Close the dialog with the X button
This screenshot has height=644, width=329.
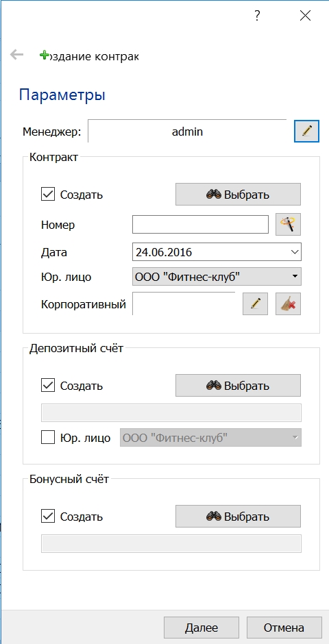coord(305,16)
